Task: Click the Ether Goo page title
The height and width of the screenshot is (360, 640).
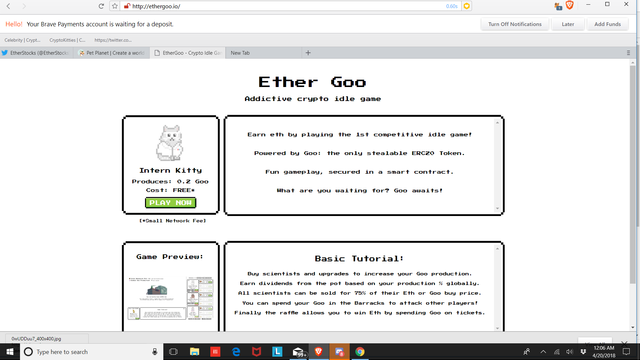Action: pyautogui.click(x=312, y=82)
